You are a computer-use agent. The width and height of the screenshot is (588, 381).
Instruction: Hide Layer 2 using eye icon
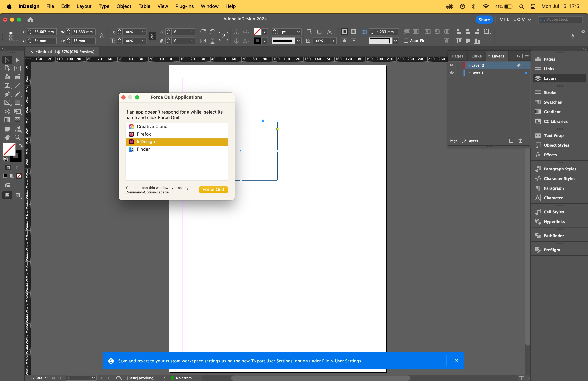(452, 65)
